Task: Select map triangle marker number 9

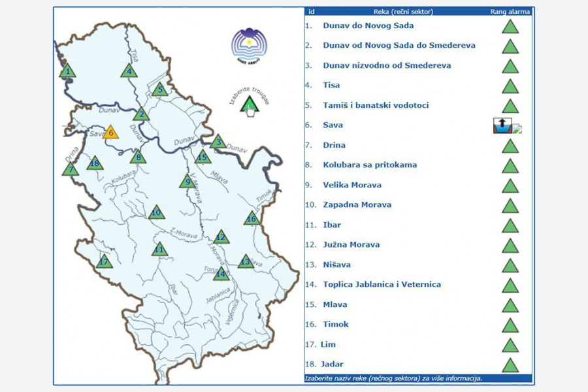Action: click(188, 182)
